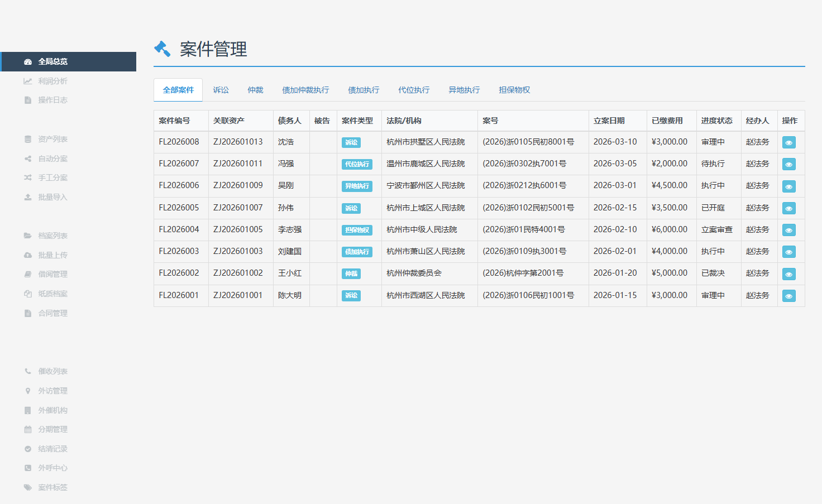Screen dimensions: 822x504
Task: Click the 案件标签 tags icon
Action: pos(28,487)
